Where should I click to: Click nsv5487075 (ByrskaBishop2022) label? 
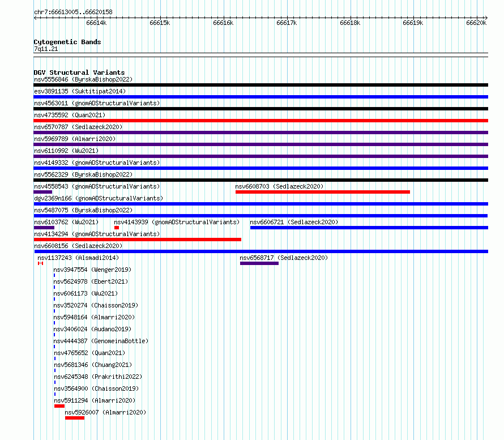point(83,210)
